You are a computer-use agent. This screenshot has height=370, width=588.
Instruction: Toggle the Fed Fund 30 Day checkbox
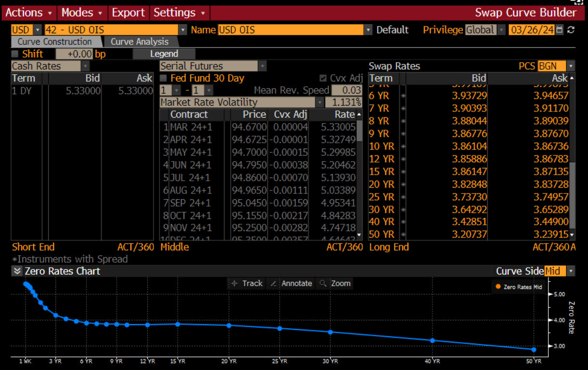tap(164, 78)
